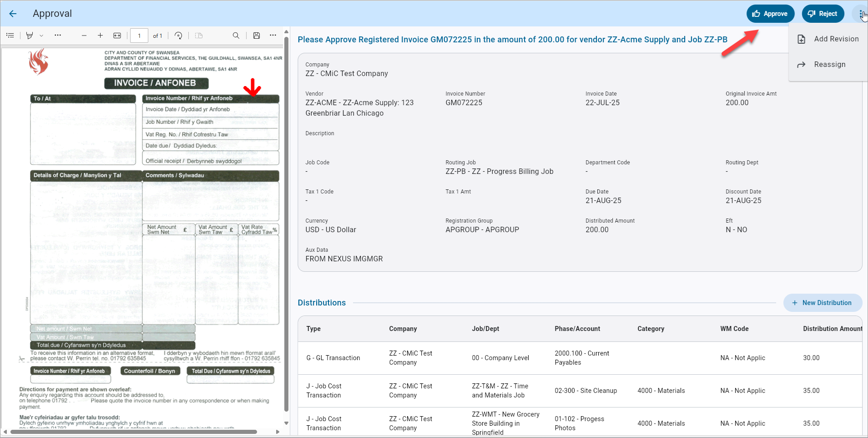Go back using the Approval back arrow
Screen dimensions: 868x438
13,14
